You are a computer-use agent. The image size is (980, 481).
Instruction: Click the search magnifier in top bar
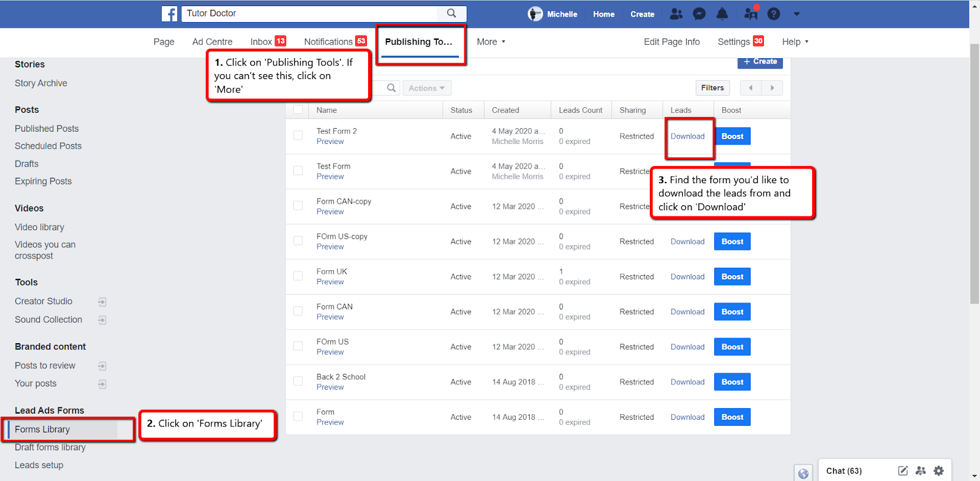pyautogui.click(x=451, y=13)
